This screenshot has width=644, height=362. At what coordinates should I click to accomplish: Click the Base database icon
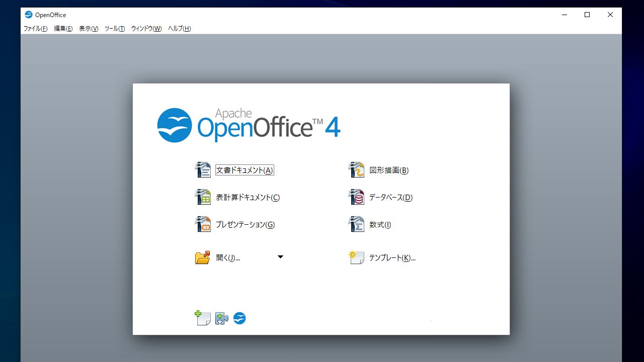click(356, 197)
